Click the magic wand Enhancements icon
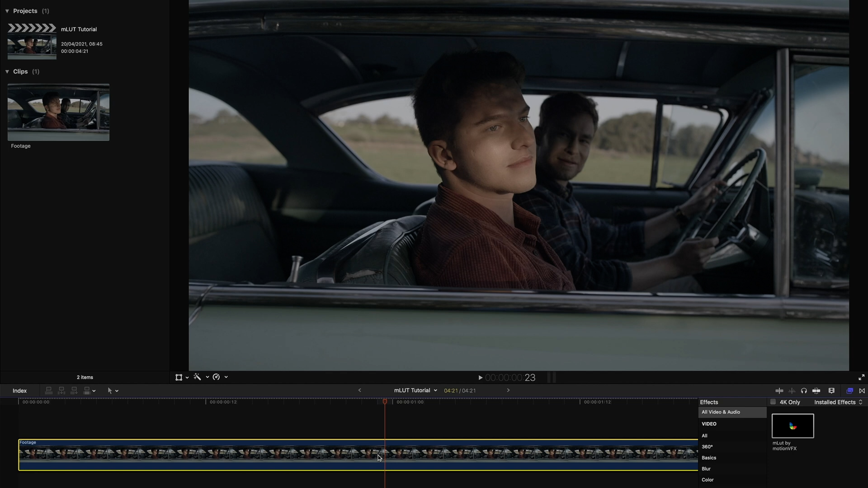Image resolution: width=868 pixels, height=488 pixels. click(198, 377)
